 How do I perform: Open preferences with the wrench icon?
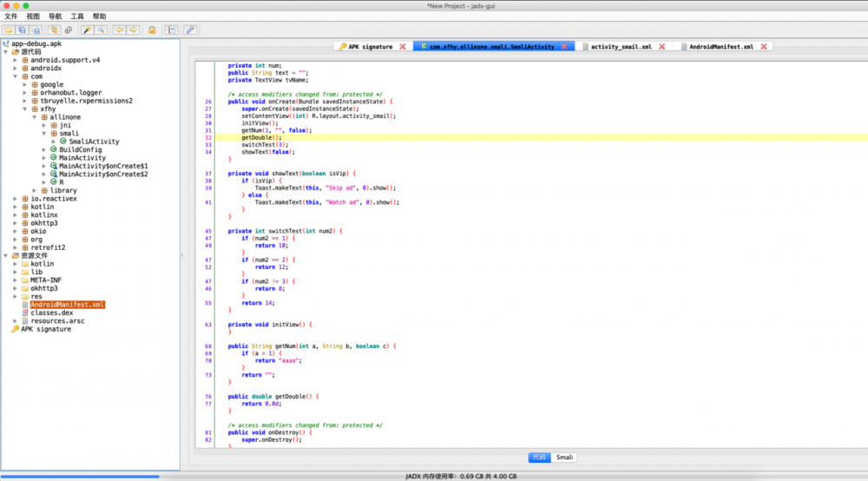(x=189, y=30)
